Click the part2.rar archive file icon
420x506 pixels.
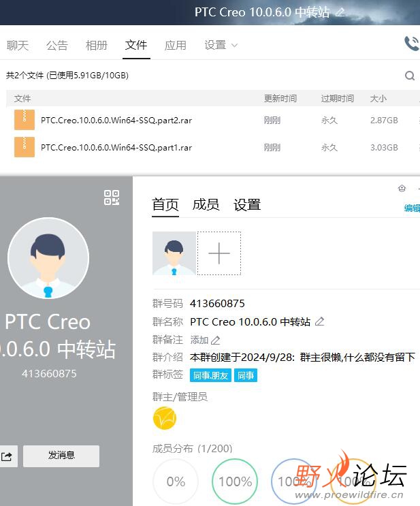(x=25, y=120)
